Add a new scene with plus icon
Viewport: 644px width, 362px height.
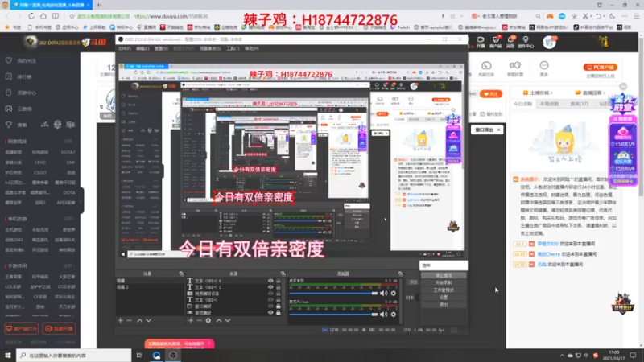120,320
